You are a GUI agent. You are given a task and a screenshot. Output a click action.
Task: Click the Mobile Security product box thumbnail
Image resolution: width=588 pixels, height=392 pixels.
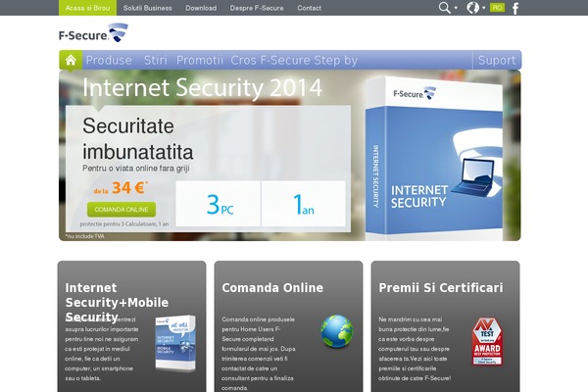[175, 343]
